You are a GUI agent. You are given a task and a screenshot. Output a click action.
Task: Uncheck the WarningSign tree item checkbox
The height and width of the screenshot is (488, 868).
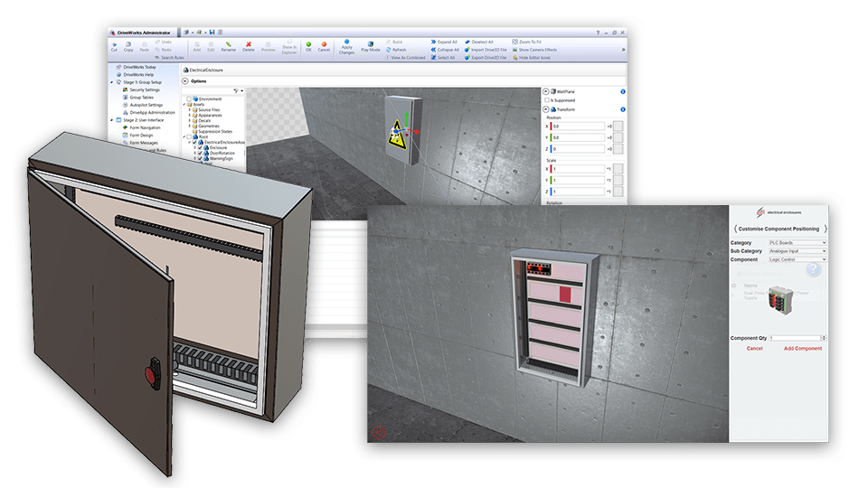(x=199, y=159)
